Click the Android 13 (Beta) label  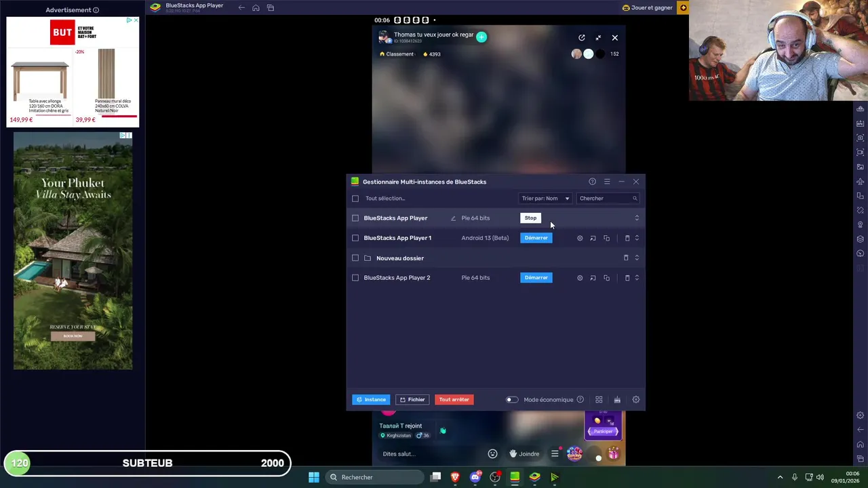tap(485, 238)
